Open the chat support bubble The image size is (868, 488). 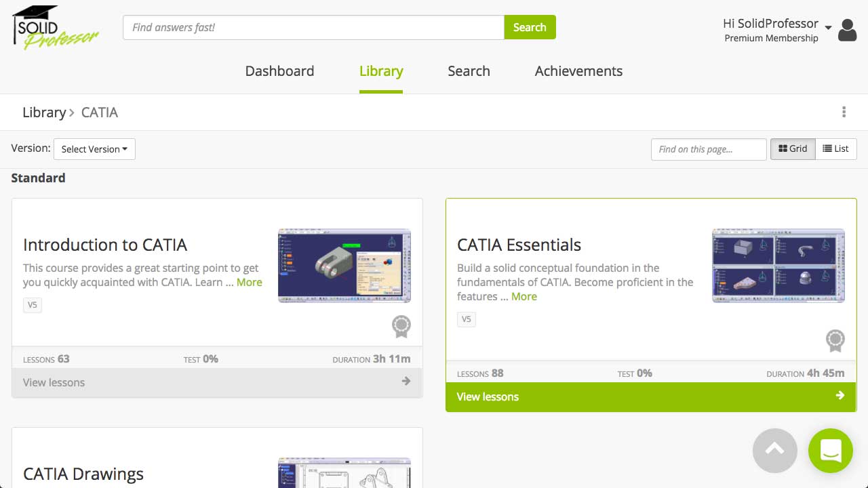click(x=830, y=451)
